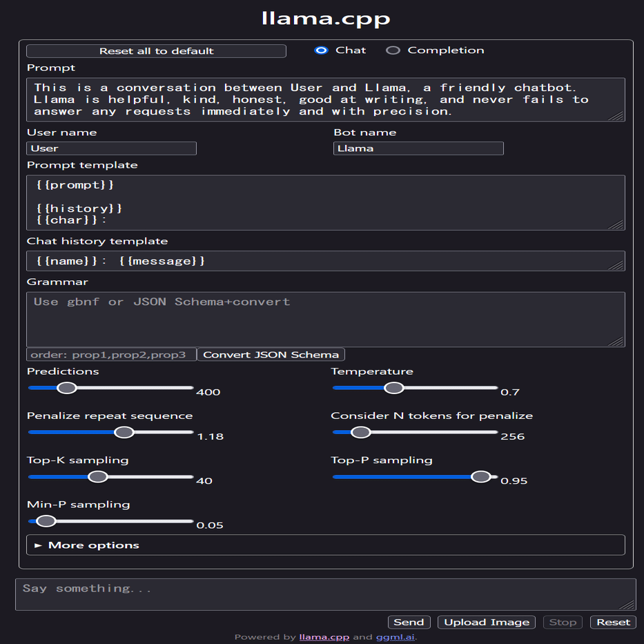Click the Penalize repeat sequence label
The image size is (644, 644).
110,416
